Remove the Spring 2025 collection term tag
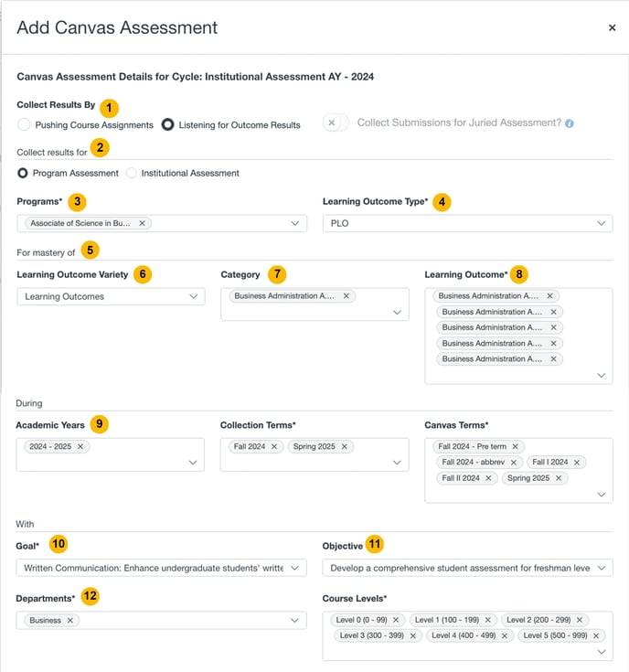 pos(345,446)
